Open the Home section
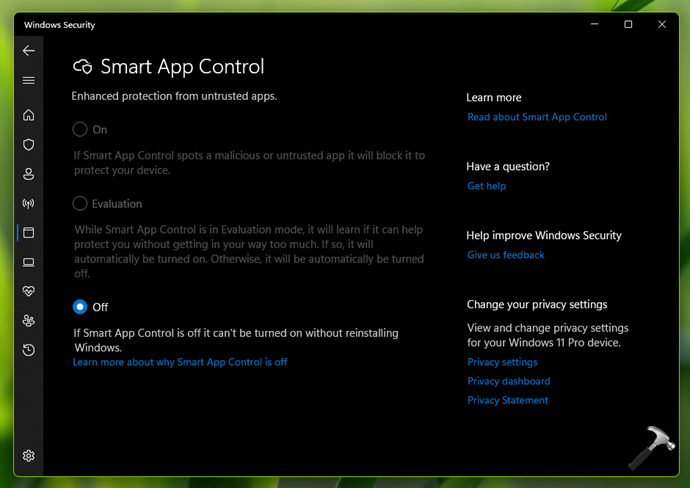Screen dimensions: 690x488 (x=29, y=115)
